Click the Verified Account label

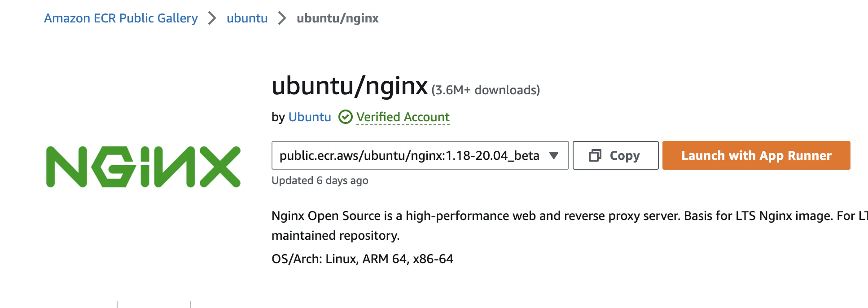click(403, 117)
